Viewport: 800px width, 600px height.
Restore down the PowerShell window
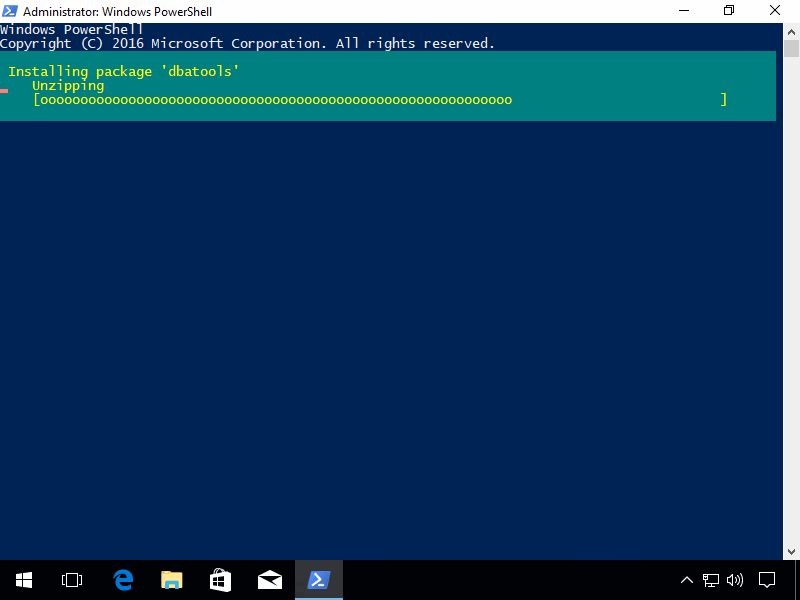click(x=729, y=11)
